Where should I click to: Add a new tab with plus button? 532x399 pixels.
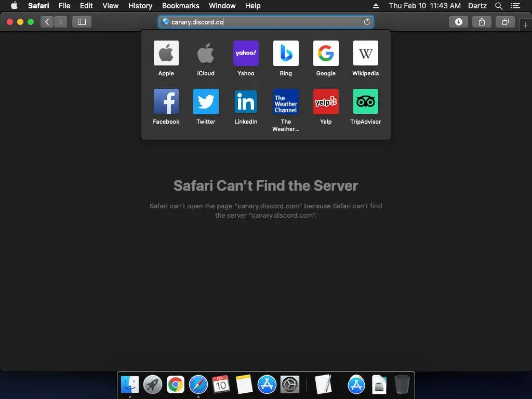click(526, 25)
